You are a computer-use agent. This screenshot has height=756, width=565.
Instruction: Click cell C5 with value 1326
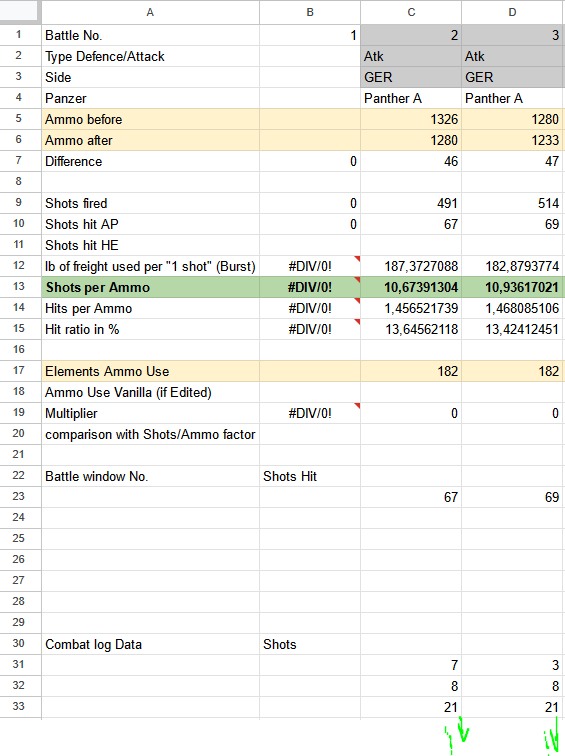click(x=411, y=119)
